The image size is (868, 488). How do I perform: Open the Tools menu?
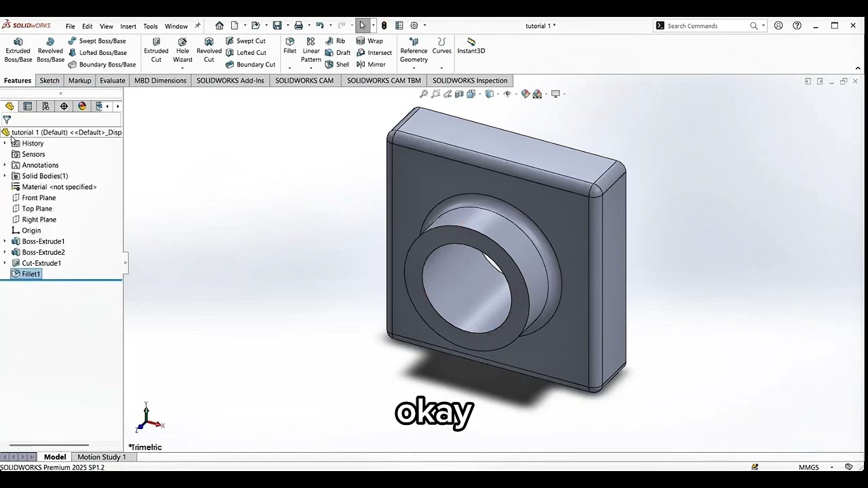point(151,26)
